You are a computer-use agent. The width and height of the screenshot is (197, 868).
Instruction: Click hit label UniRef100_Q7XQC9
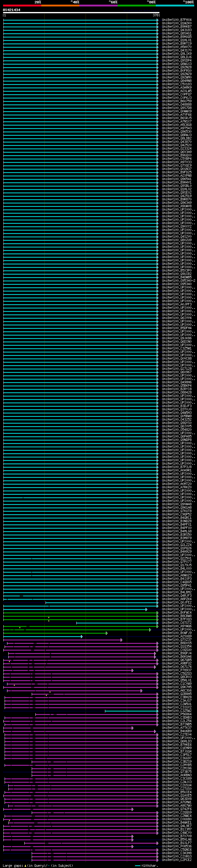click(x=177, y=165)
